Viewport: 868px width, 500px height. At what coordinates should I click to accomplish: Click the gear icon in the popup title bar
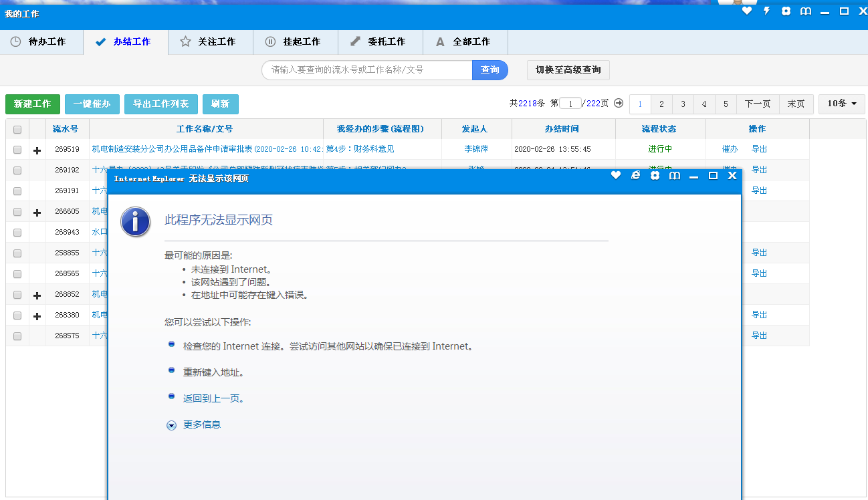point(655,175)
